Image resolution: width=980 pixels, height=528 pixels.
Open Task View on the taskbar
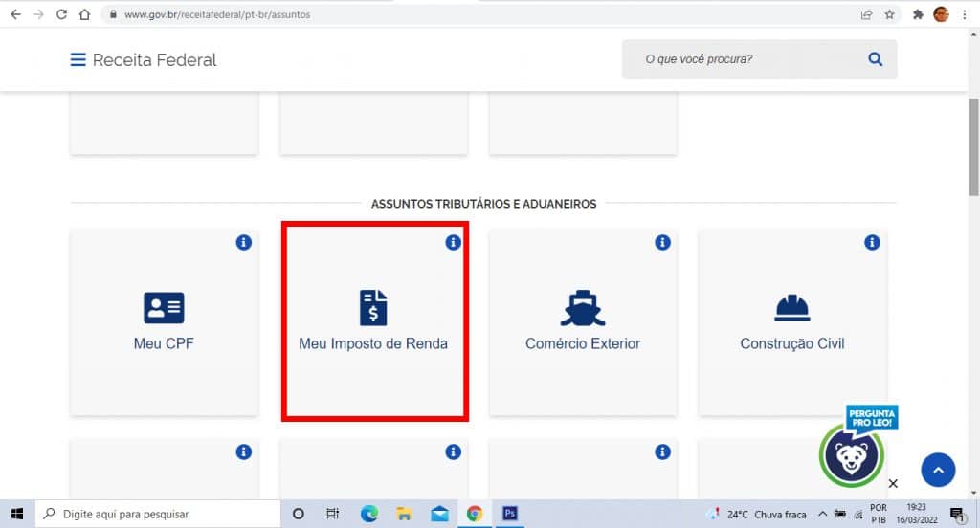point(332,514)
